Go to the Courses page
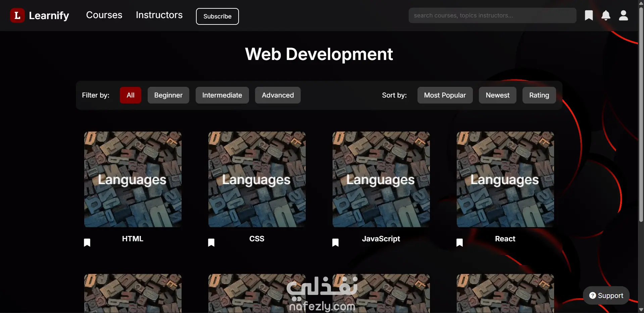The width and height of the screenshot is (644, 313). pos(104,15)
